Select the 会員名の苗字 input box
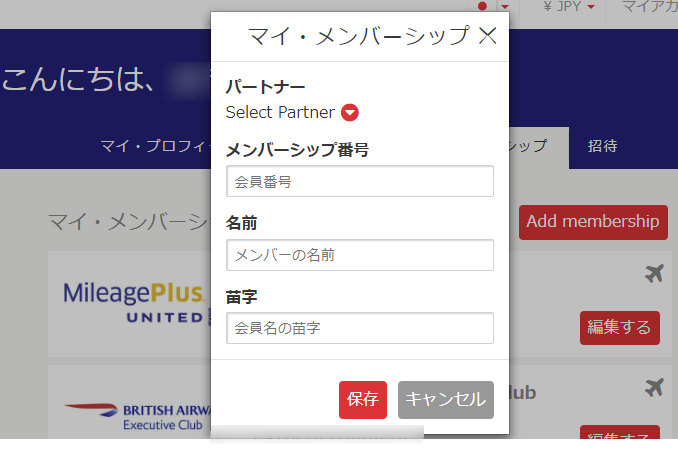Image resolution: width=678 pixels, height=449 pixels. (360, 328)
